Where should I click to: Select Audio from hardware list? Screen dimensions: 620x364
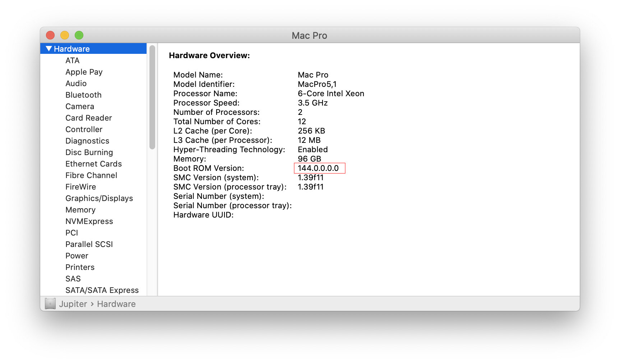pyautogui.click(x=76, y=83)
